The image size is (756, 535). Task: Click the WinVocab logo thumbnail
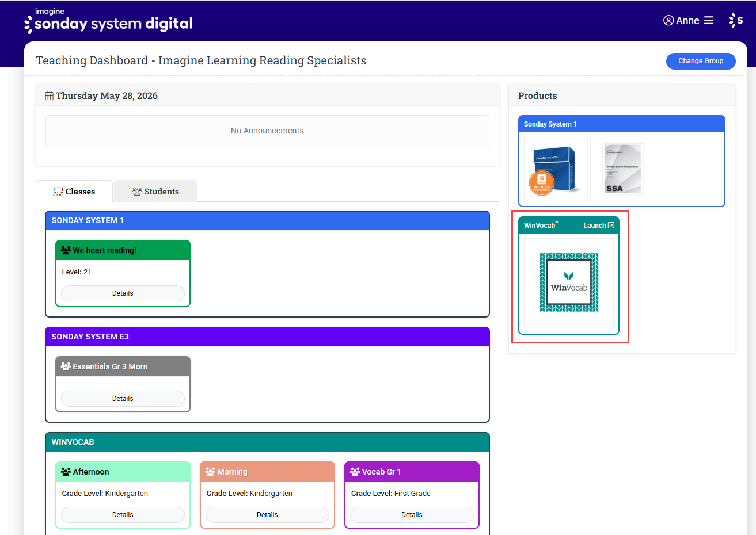(569, 282)
